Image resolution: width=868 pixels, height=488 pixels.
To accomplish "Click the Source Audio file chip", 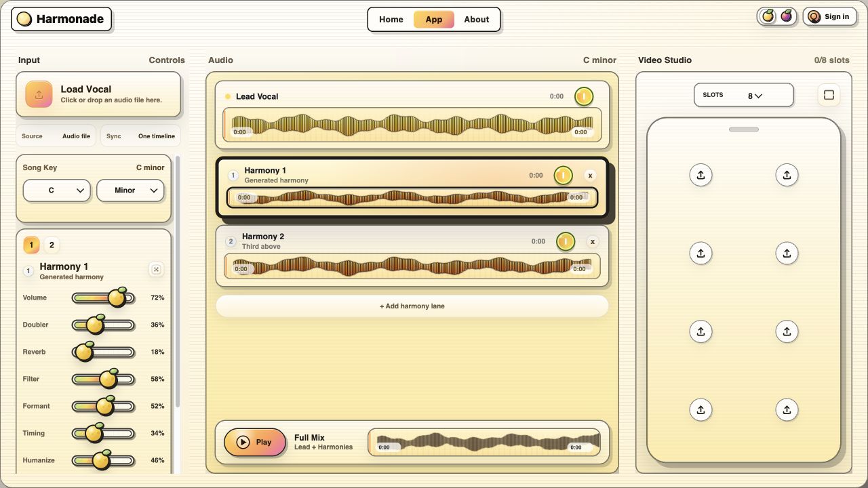I will (56, 136).
